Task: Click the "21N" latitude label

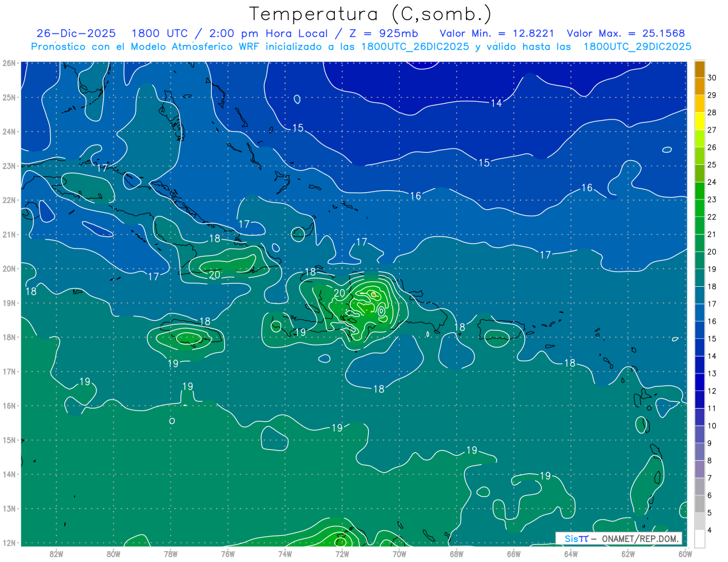Action: tap(9, 234)
